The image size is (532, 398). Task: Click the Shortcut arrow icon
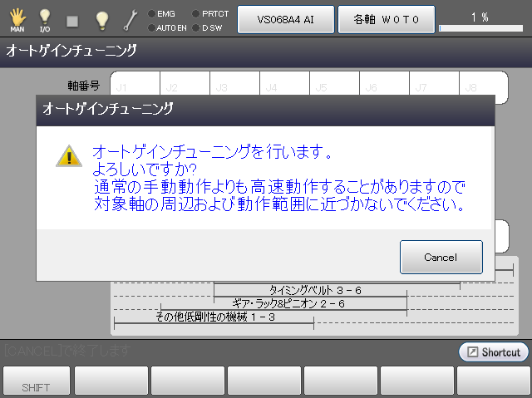[472, 352]
